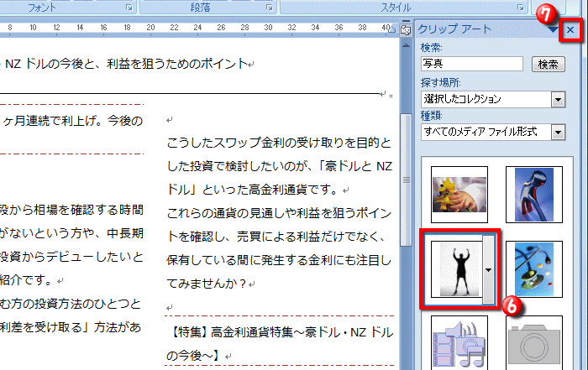Select the blue abstract figure clip thumbnail
The image size is (588, 370).
pyautogui.click(x=534, y=195)
